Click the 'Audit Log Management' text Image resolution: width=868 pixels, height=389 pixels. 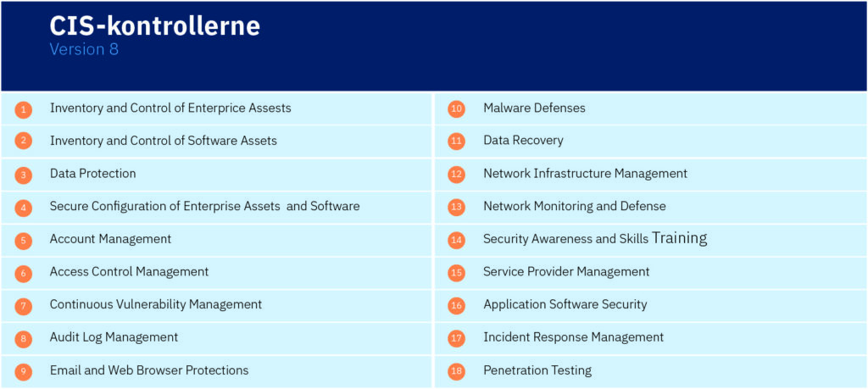point(114,337)
